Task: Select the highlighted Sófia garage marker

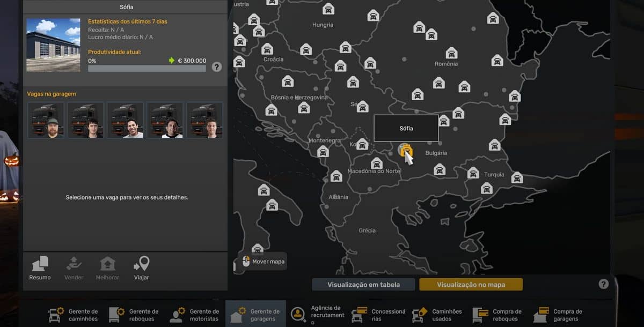Action: (x=405, y=150)
